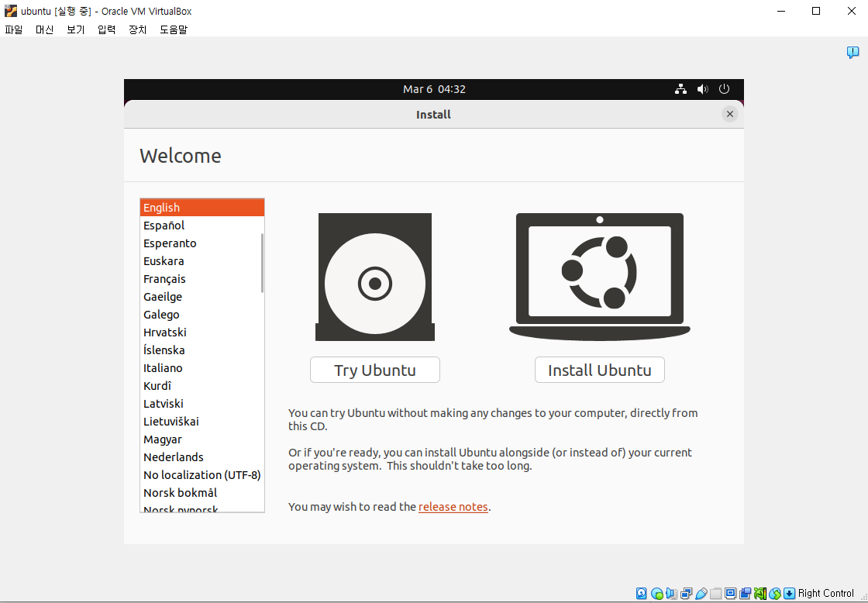Image resolution: width=868 pixels, height=603 pixels.
Task: Select Galego language
Action: click(202, 315)
